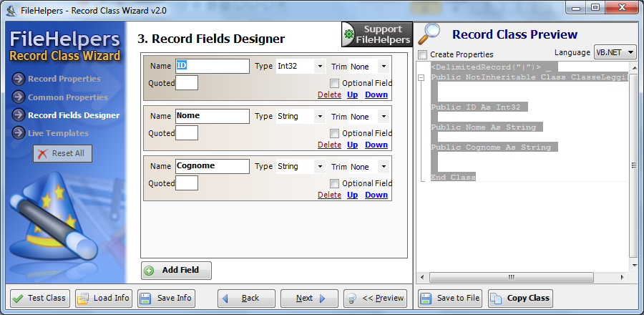Click the 'End Class' code line
This screenshot has width=644, height=315.
(x=453, y=178)
